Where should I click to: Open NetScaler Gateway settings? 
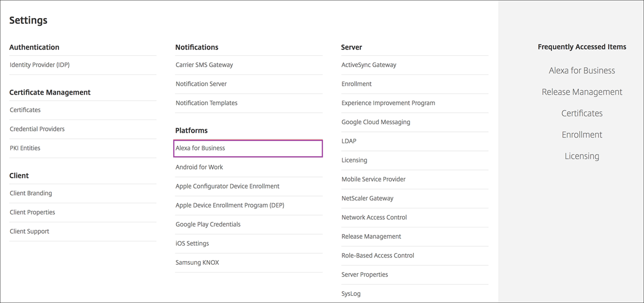(367, 199)
